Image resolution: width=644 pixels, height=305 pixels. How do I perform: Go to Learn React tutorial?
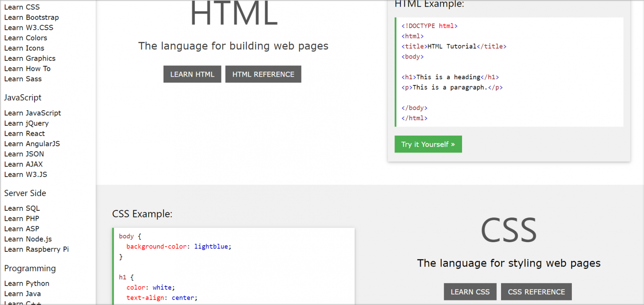24,134
